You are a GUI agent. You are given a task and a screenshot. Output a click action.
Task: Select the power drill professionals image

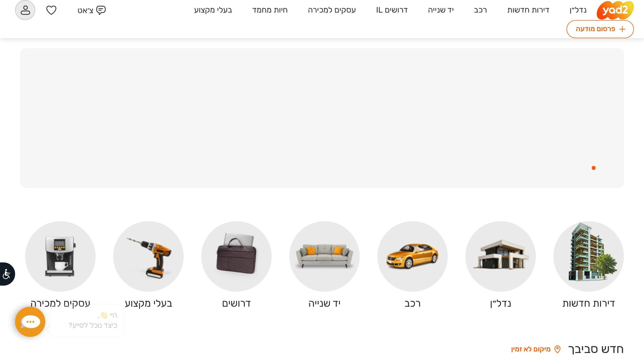point(148,256)
